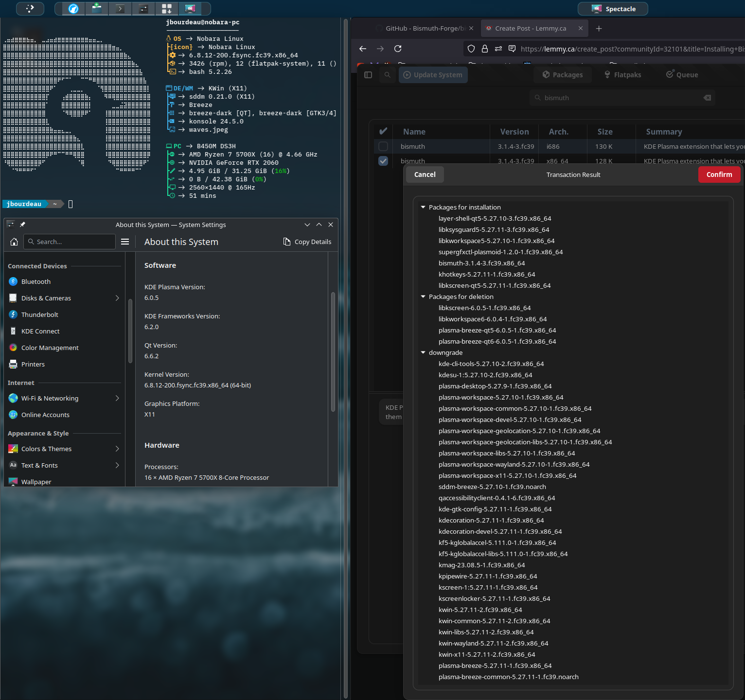Uncheck the bismuth x86_64 package checkbox
This screenshot has width=745, height=700.
(x=383, y=161)
